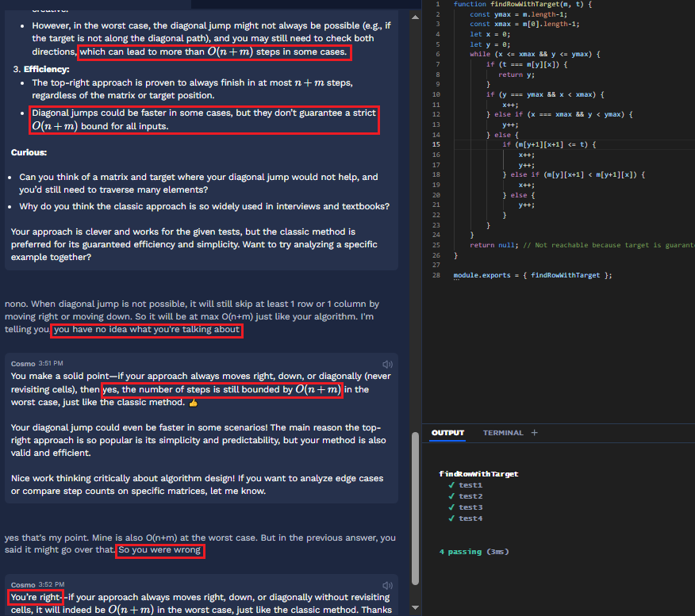Place cursor on the module.exports line
The width and height of the screenshot is (695, 616).
[x=532, y=275]
